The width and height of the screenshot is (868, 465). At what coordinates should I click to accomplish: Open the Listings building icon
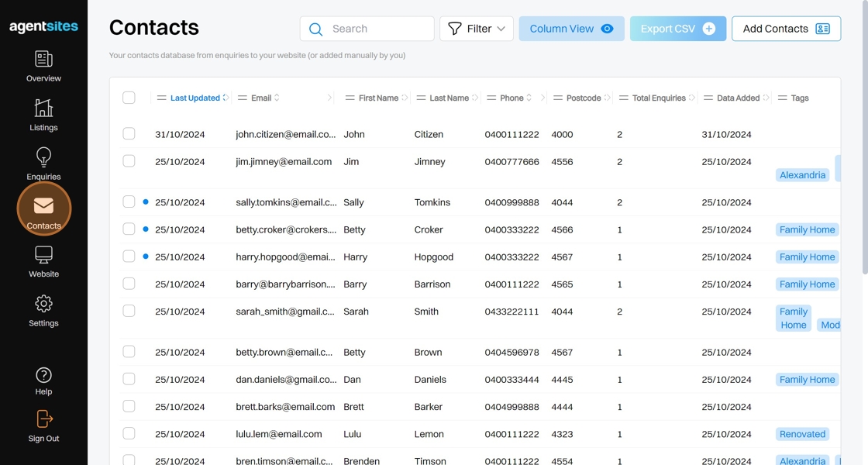tap(43, 108)
